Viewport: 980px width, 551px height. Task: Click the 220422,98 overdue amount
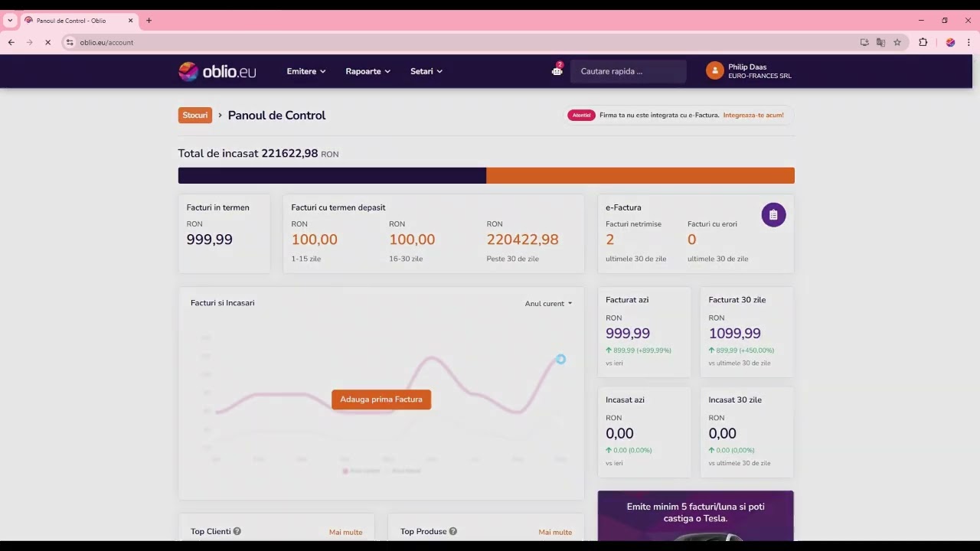[x=523, y=240]
